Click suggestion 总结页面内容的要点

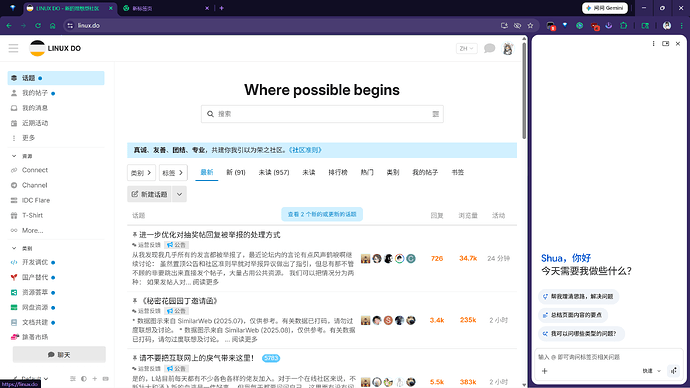(x=573, y=315)
